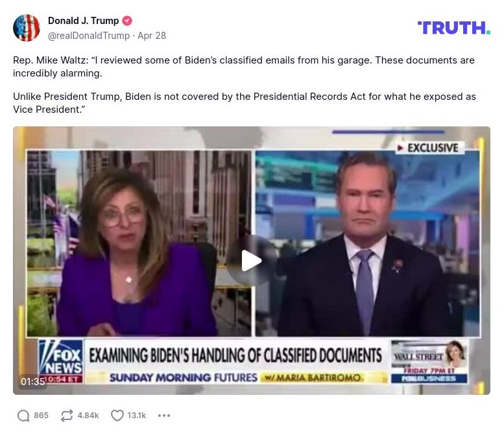Screen dimensions: 504x435
Task: Click the Wall Street promo thumbnail
Action: (429, 362)
